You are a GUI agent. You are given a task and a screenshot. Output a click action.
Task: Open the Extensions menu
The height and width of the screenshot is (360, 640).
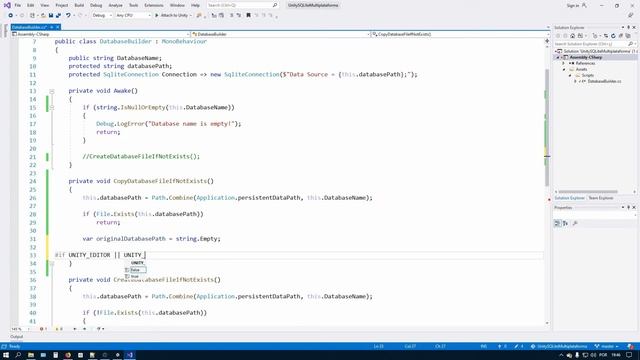tap(153, 5)
